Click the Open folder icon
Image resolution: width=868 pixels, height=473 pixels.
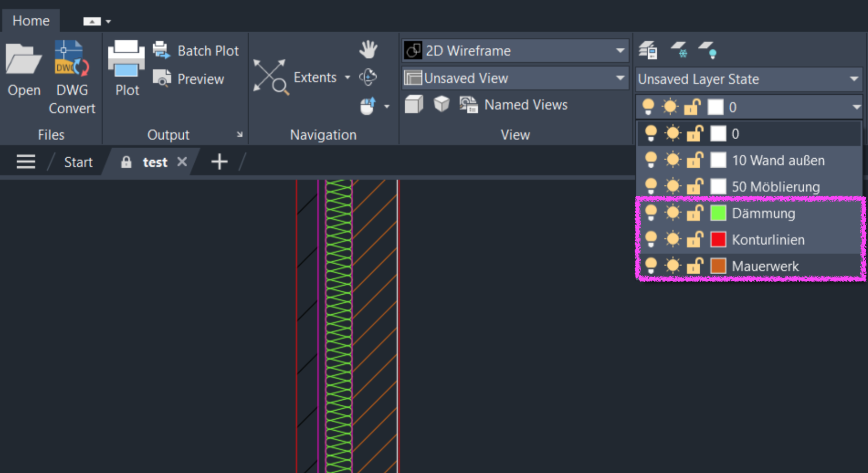tap(24, 59)
